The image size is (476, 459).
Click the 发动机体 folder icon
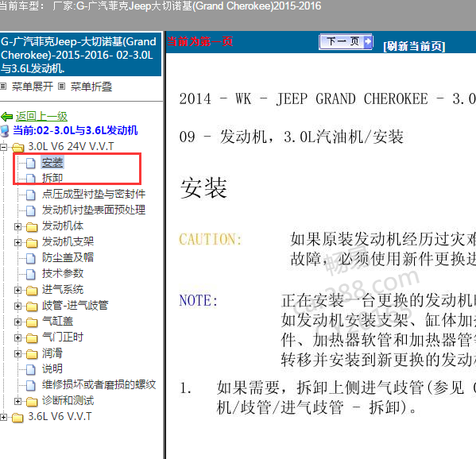(x=32, y=226)
